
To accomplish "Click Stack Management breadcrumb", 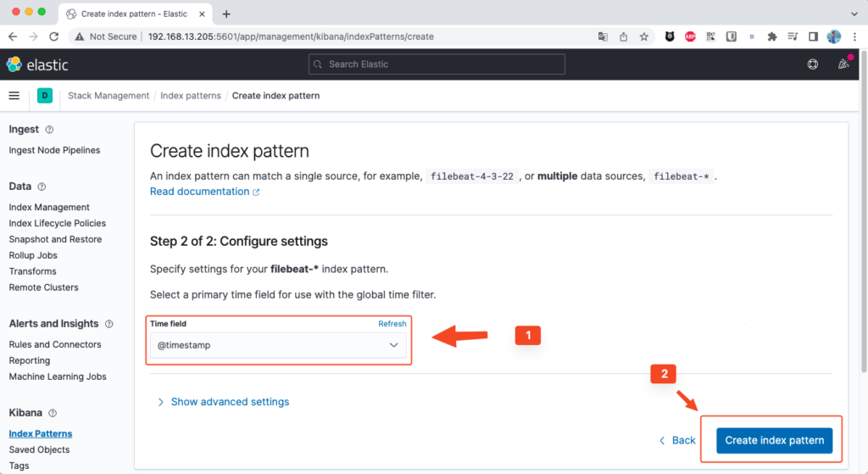I will pos(108,96).
